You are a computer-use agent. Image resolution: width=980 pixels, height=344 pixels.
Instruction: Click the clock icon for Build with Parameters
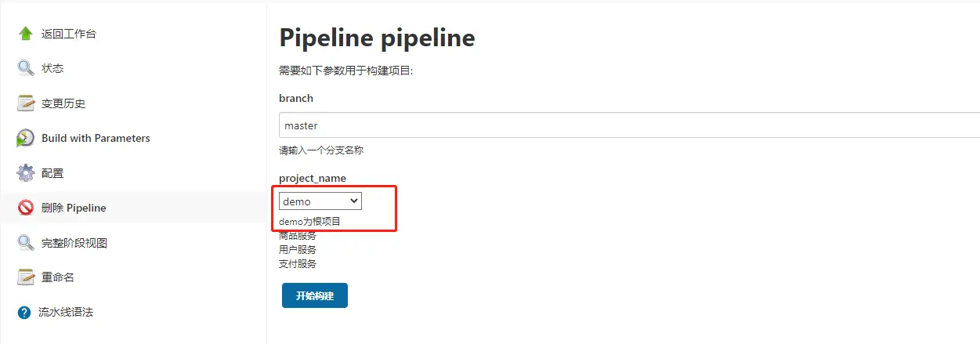(x=26, y=138)
